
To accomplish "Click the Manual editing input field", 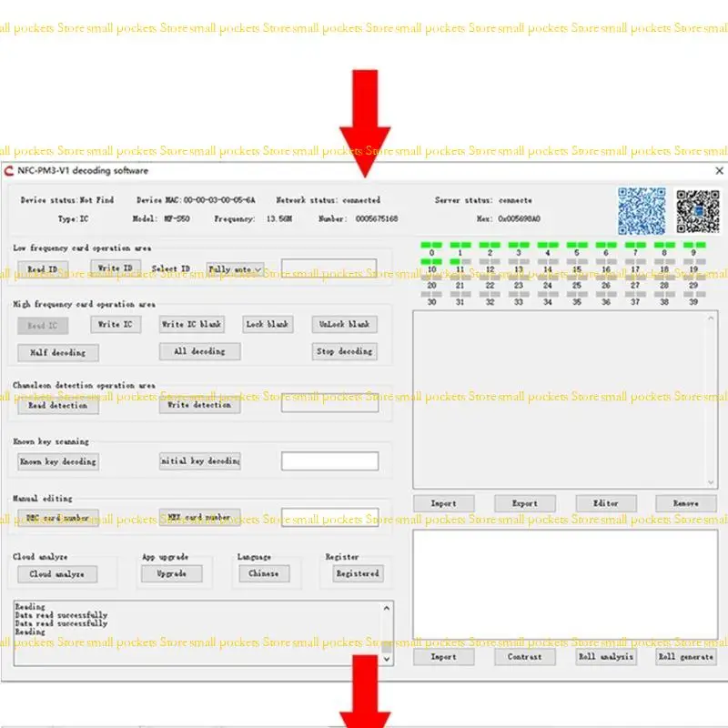I will [x=329, y=517].
